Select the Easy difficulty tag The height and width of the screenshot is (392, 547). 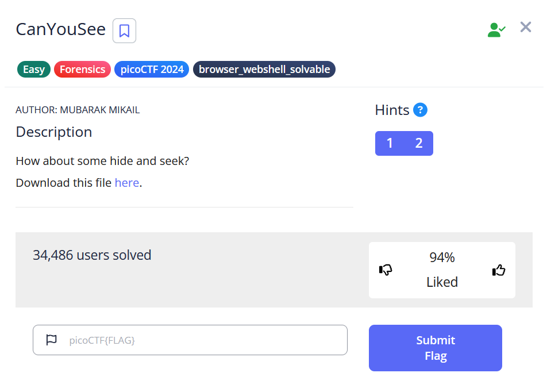tap(34, 70)
